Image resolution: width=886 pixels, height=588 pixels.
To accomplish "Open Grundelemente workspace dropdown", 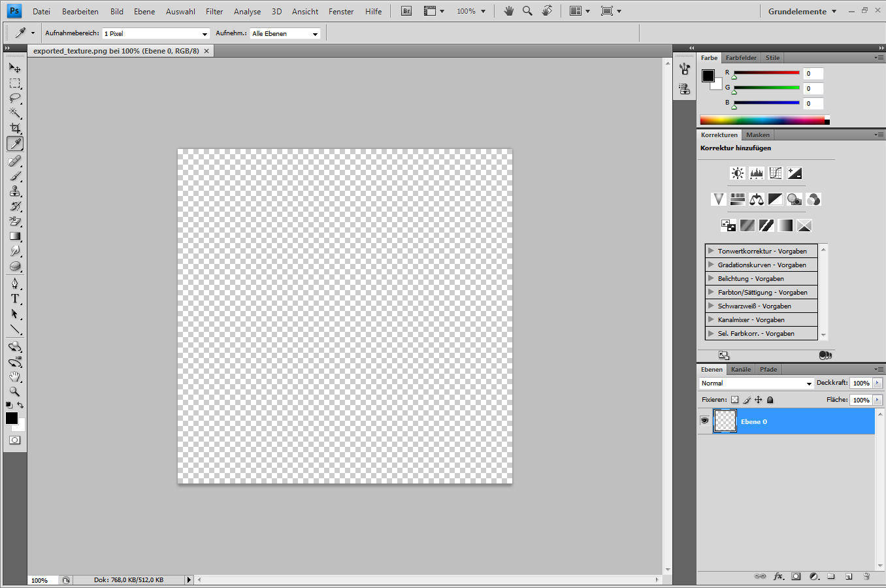I will (802, 12).
